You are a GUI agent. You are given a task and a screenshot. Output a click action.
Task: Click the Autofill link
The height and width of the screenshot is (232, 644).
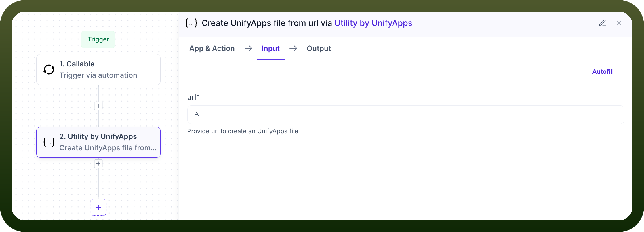click(603, 71)
